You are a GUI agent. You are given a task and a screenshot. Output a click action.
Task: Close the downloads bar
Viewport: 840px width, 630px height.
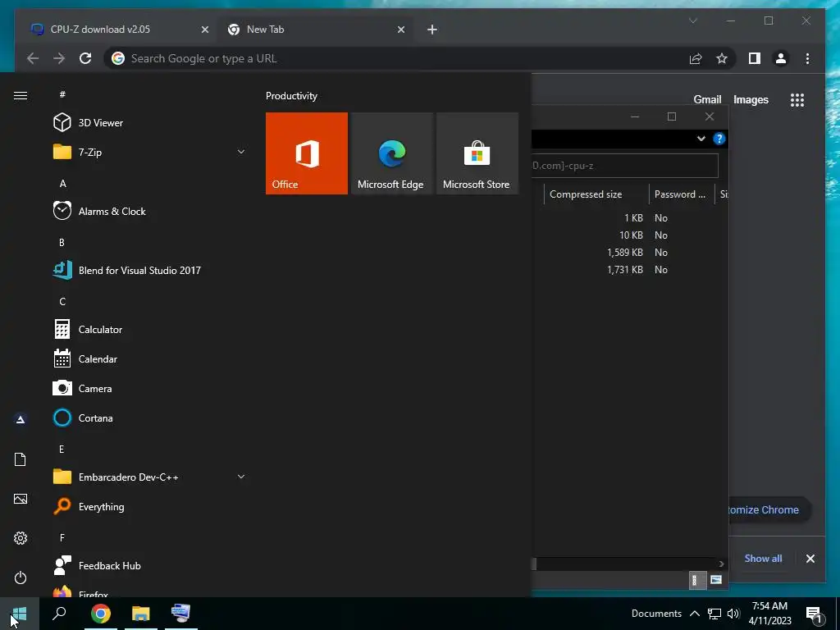point(810,559)
